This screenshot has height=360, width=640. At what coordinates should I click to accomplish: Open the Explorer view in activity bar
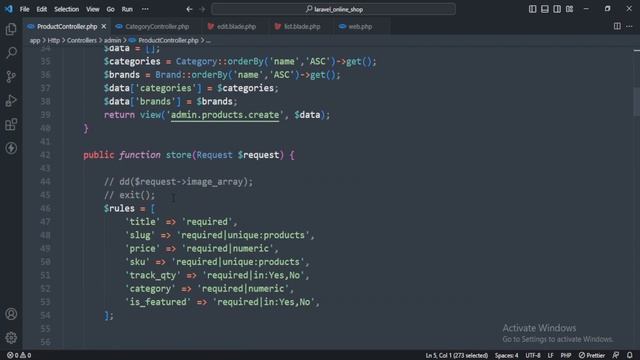click(x=11, y=29)
